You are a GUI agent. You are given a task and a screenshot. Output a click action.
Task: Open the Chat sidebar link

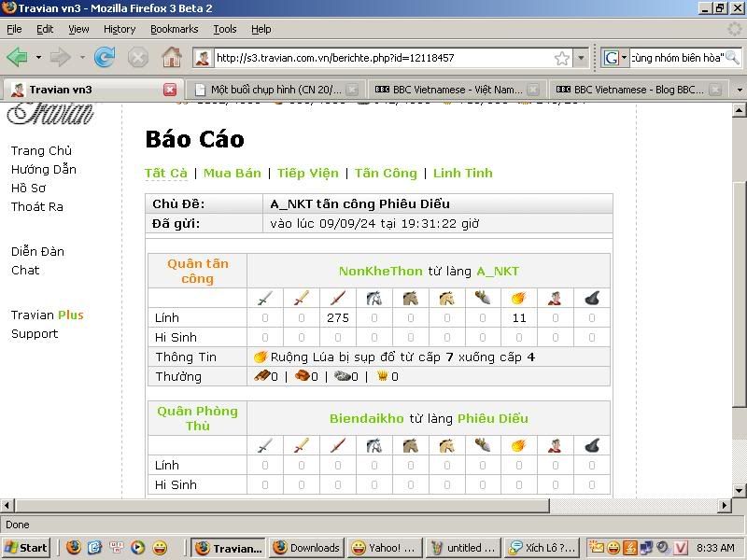coord(25,271)
